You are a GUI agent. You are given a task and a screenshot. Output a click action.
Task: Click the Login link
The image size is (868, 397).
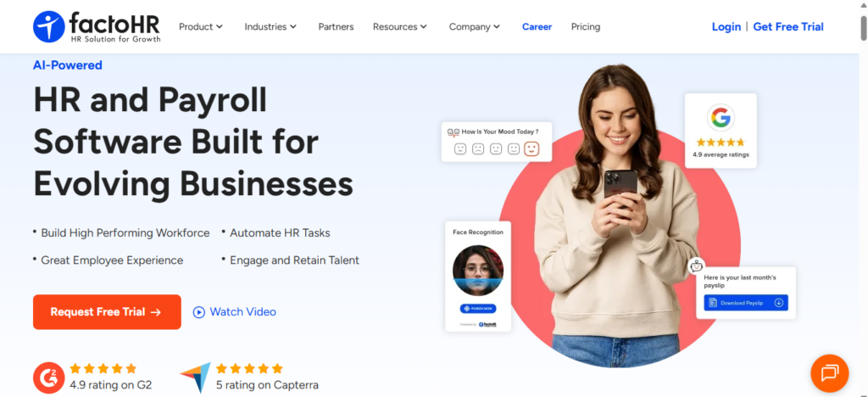tap(726, 26)
